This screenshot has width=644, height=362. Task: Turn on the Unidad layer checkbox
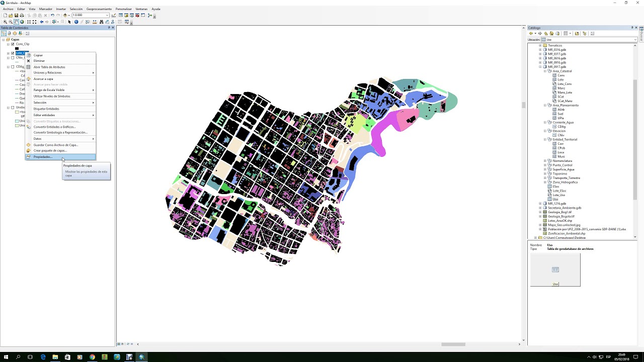click(x=13, y=108)
